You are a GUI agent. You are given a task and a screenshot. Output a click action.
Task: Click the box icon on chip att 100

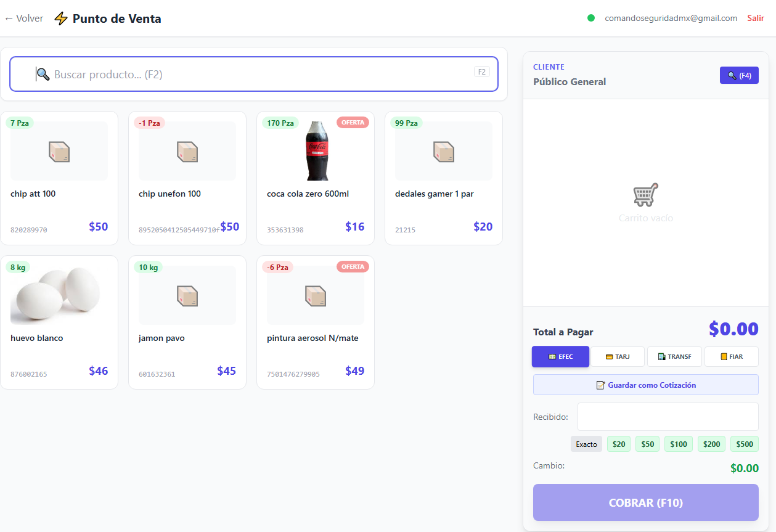pyautogui.click(x=59, y=152)
